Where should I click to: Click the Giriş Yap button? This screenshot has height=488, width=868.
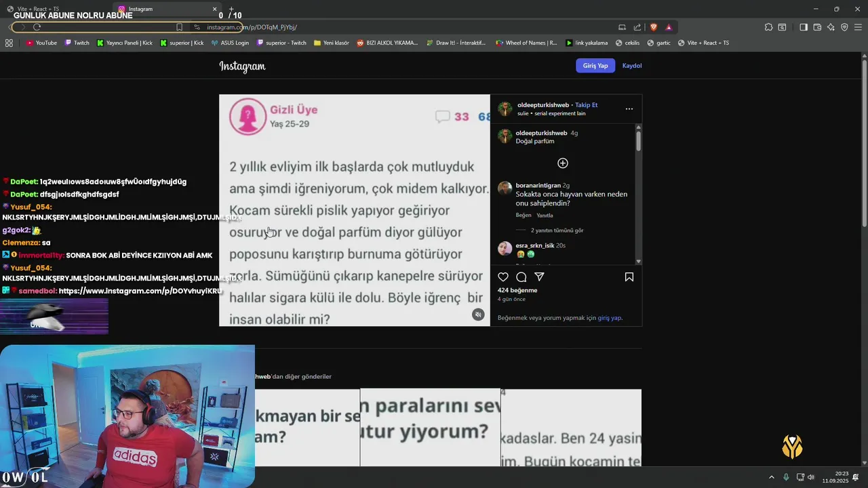(595, 66)
